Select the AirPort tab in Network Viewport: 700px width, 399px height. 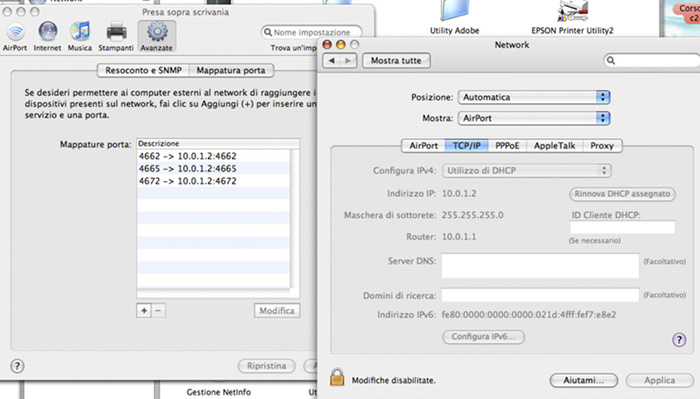(x=423, y=145)
